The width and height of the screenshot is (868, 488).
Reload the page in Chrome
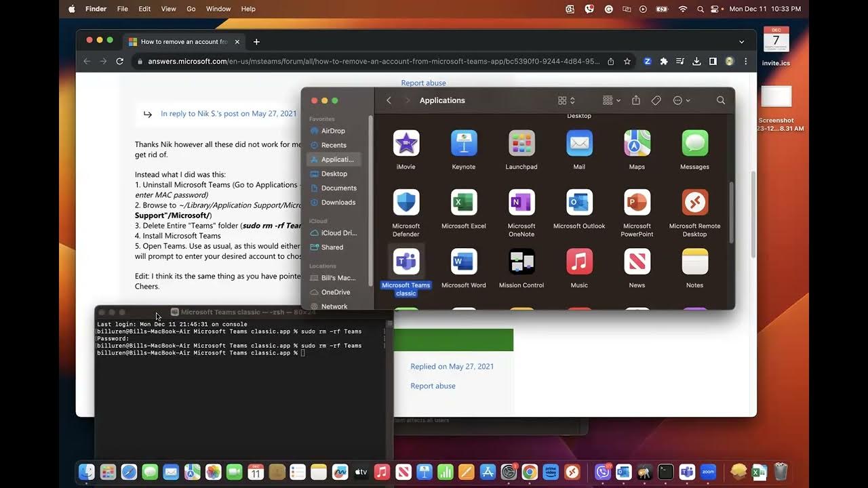click(120, 61)
